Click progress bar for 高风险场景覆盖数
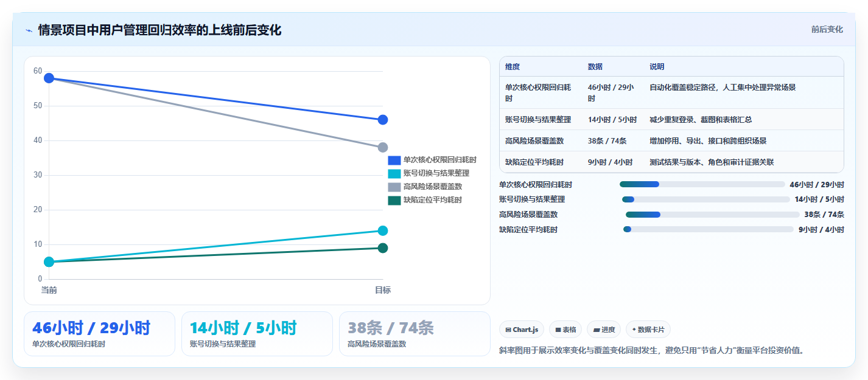868x380 pixels. 713,215
